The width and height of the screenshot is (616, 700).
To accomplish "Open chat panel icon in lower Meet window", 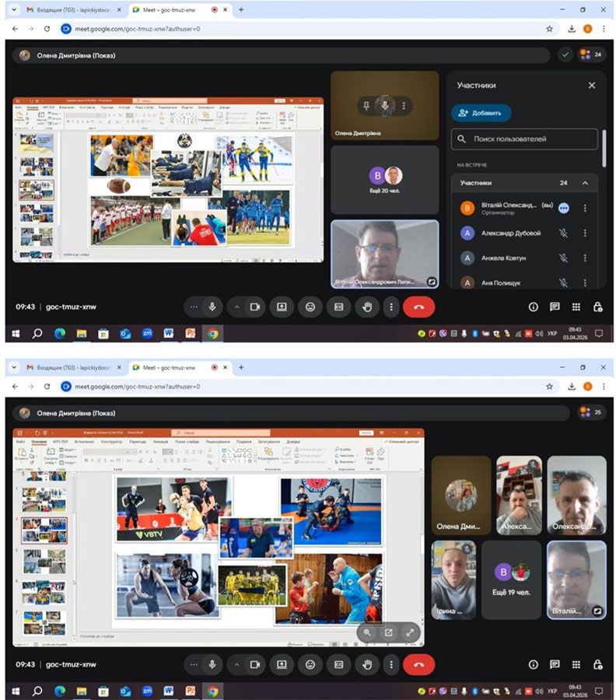I will 555,664.
